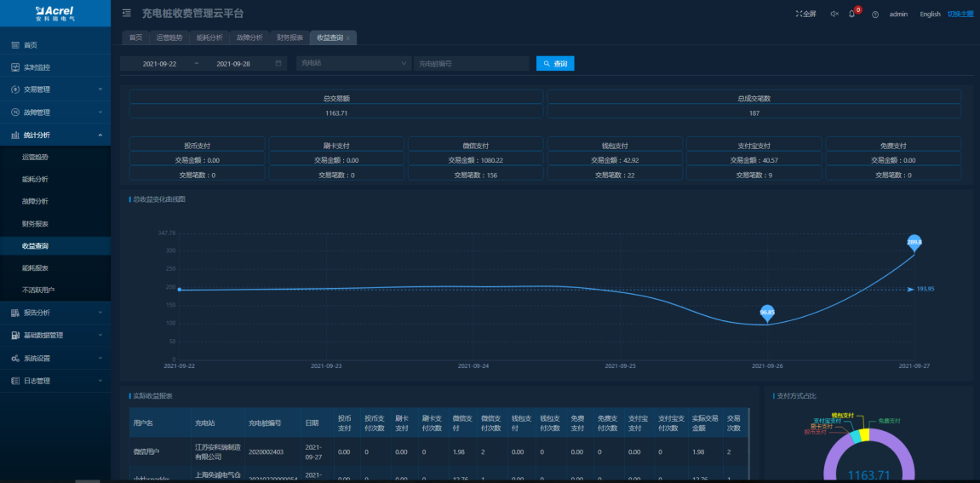980x483 pixels.
Task: Close the 收益查询 tab
Action: (x=348, y=38)
